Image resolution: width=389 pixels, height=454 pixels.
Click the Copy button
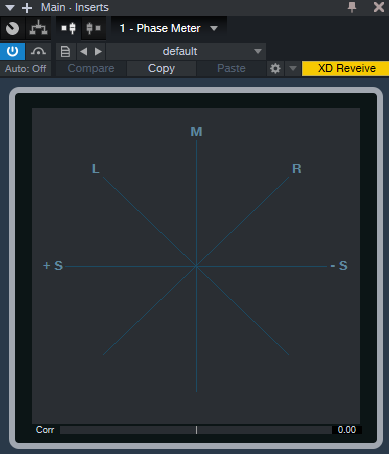(161, 68)
